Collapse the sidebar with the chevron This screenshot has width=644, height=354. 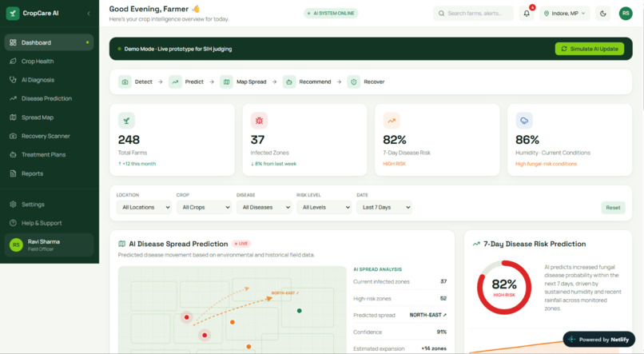tap(89, 14)
